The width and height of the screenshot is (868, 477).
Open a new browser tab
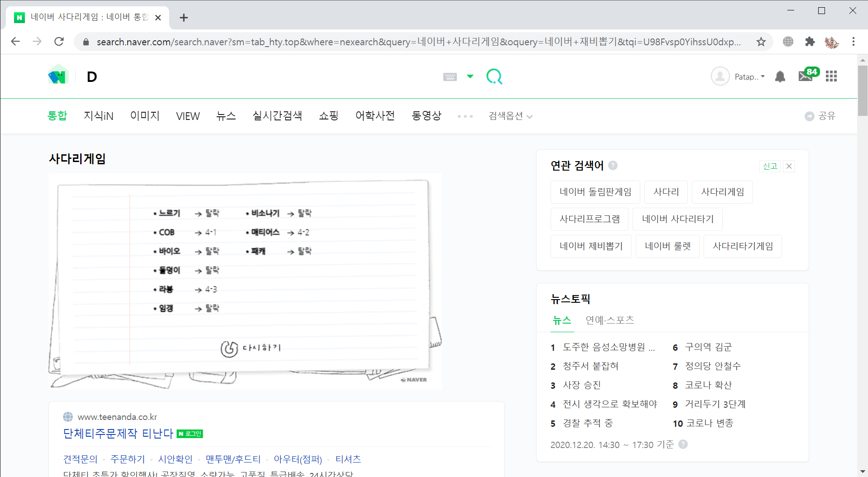coord(183,18)
